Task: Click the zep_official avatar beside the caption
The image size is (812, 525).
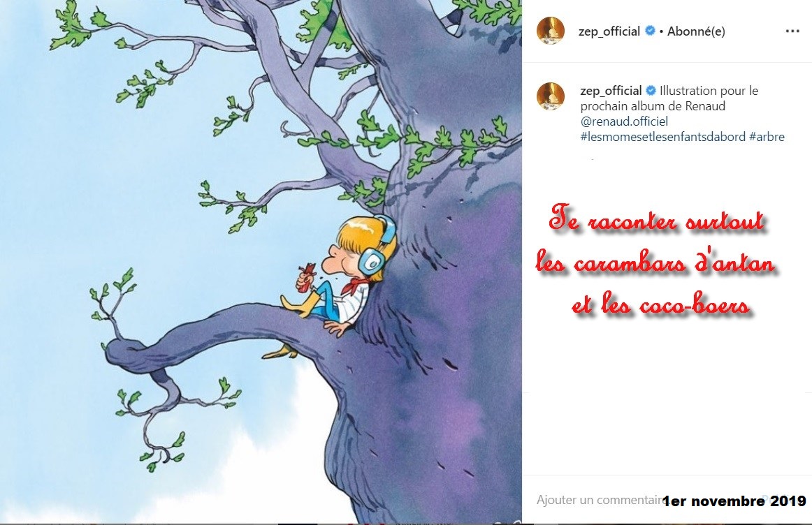Action: coord(551,96)
